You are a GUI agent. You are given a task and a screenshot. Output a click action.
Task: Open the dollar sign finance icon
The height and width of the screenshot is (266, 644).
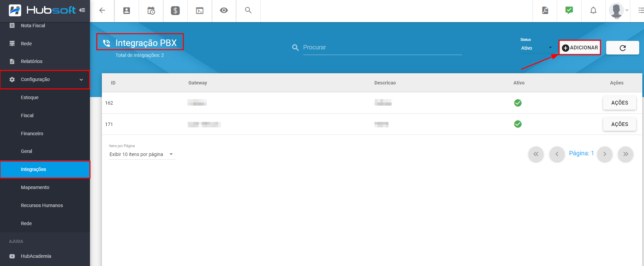175,11
